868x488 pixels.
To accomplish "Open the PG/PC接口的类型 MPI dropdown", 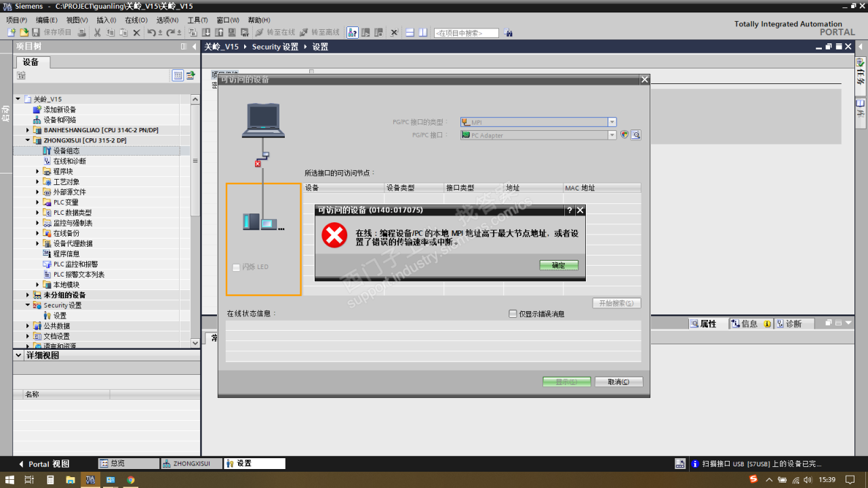I will click(x=612, y=122).
